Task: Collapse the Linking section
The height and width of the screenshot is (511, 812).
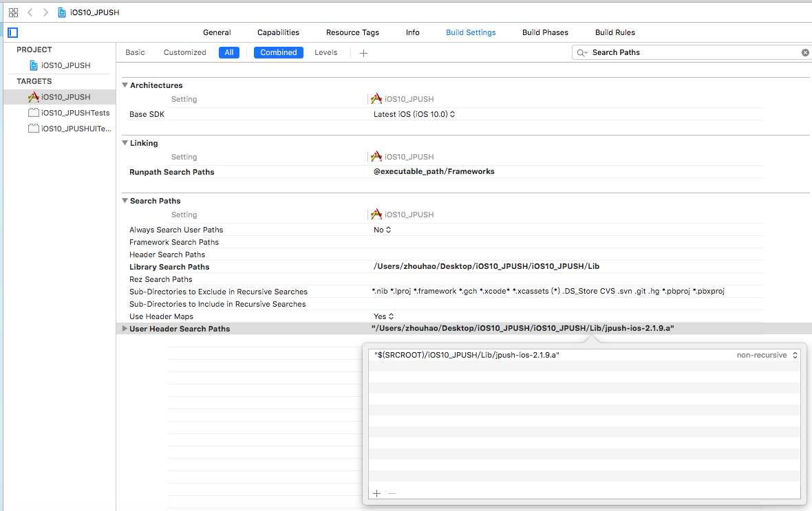Action: click(125, 143)
